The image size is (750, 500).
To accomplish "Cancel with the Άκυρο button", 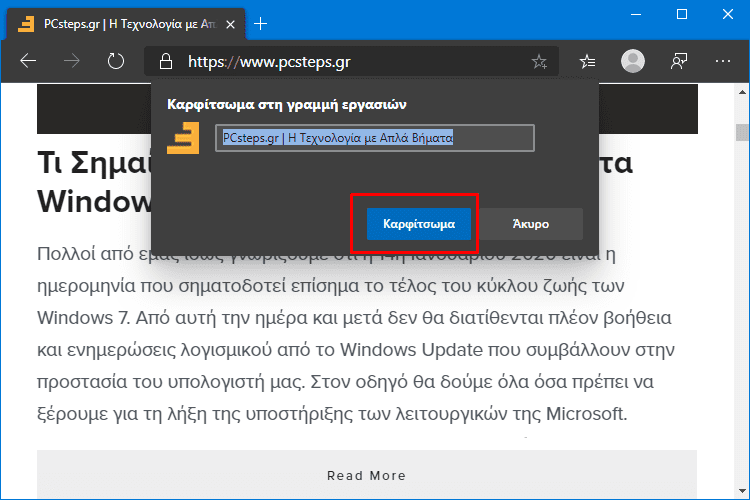I will pos(531,224).
